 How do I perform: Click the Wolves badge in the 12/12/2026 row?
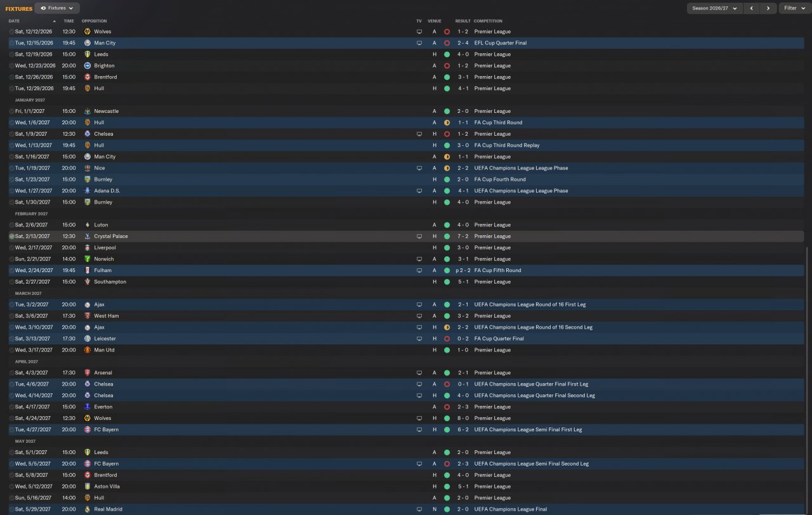88,32
